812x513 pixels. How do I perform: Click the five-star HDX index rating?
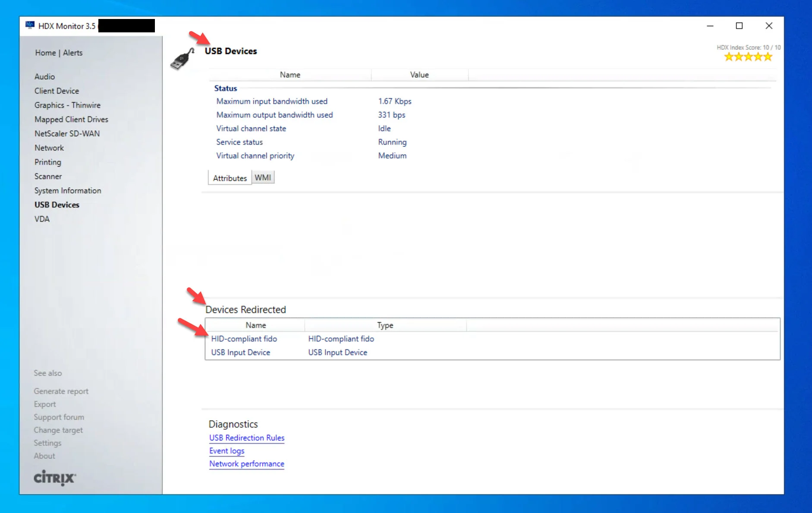click(x=748, y=57)
